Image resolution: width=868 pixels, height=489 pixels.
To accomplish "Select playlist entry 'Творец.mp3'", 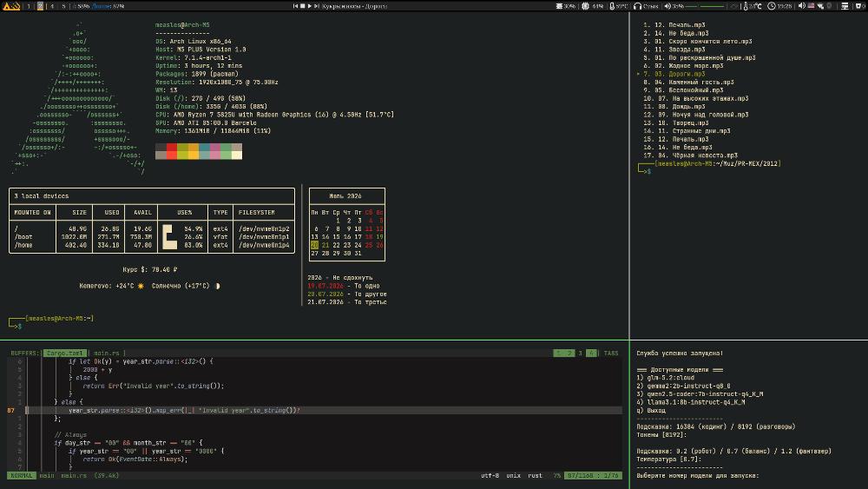I will (676, 123).
